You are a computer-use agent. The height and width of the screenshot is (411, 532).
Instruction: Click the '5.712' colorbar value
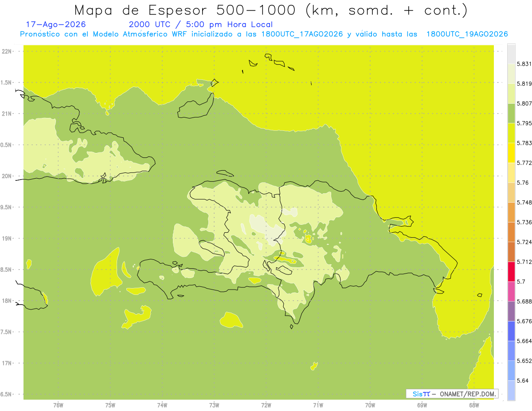click(x=524, y=262)
